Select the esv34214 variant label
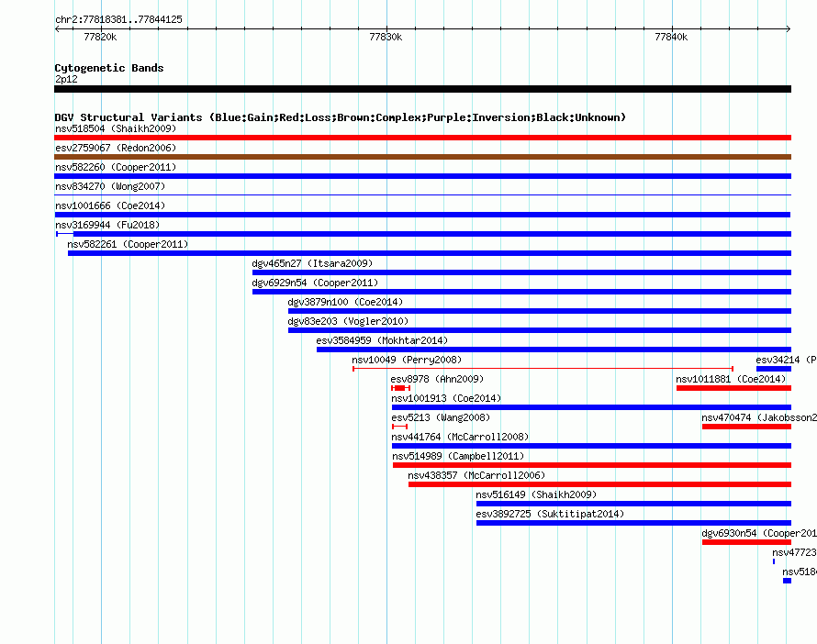This screenshot has width=817, height=644. [787, 360]
